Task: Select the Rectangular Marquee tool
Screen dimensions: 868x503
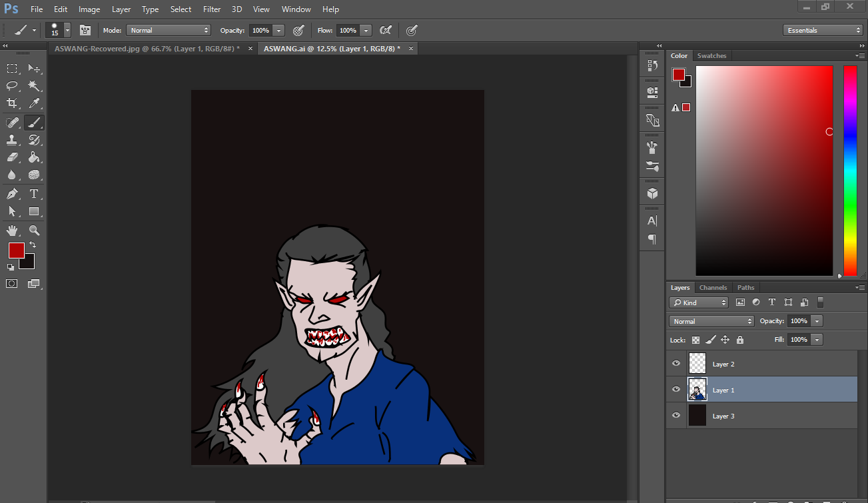Action: pyautogui.click(x=12, y=68)
